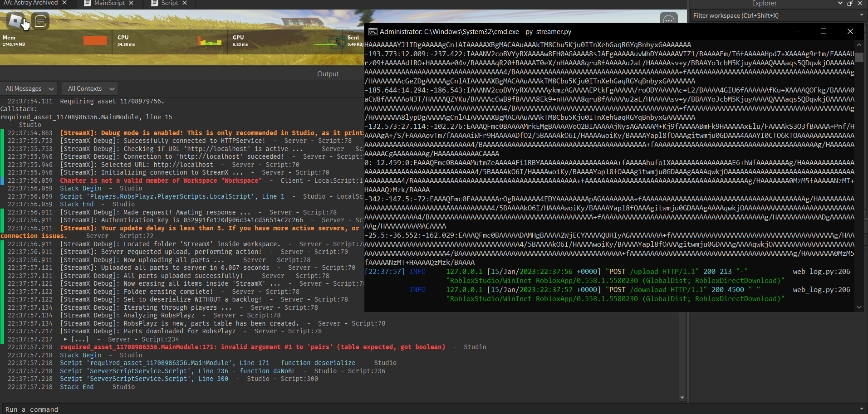
Task: Open the All Contexts dropdown
Action: tap(89, 88)
